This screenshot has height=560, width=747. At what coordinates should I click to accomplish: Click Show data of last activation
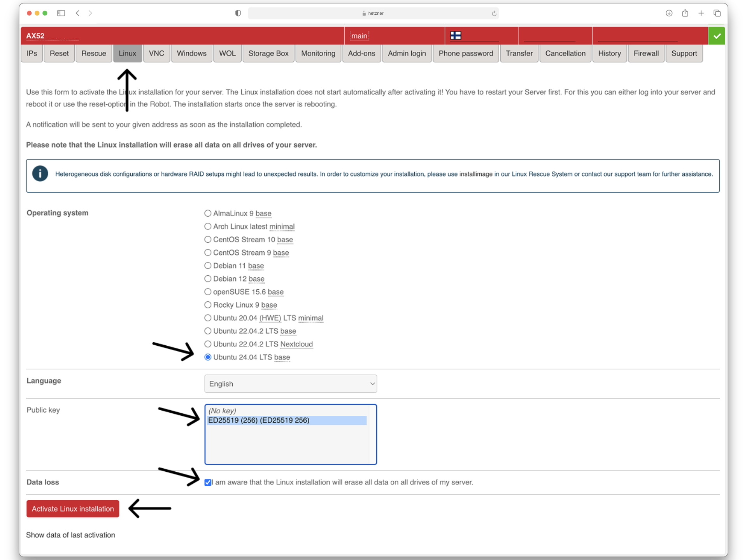click(70, 535)
